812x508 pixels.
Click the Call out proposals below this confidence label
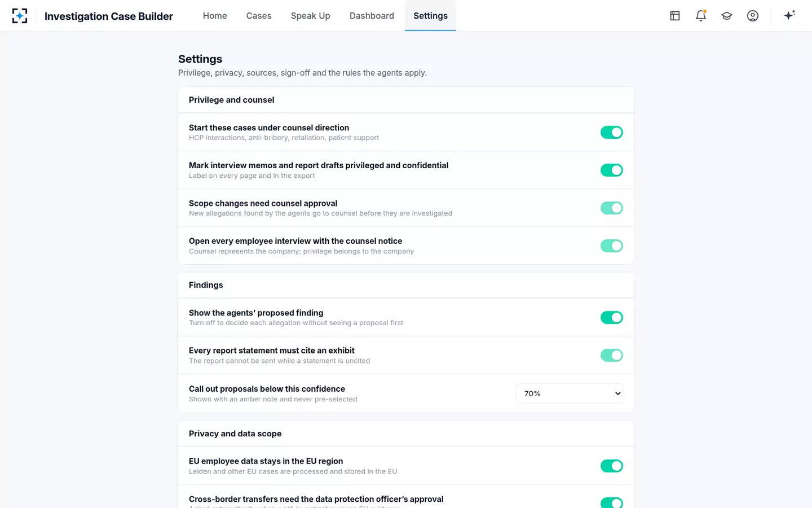click(267, 389)
